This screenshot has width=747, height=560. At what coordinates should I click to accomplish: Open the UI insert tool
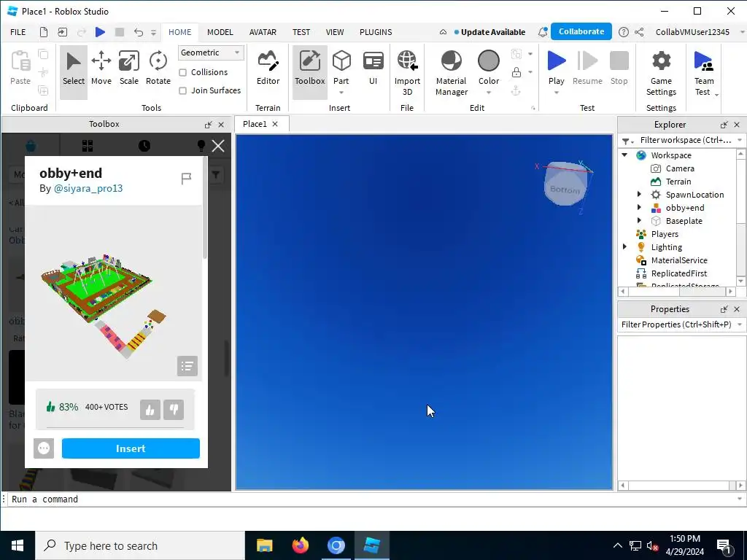[x=373, y=69]
